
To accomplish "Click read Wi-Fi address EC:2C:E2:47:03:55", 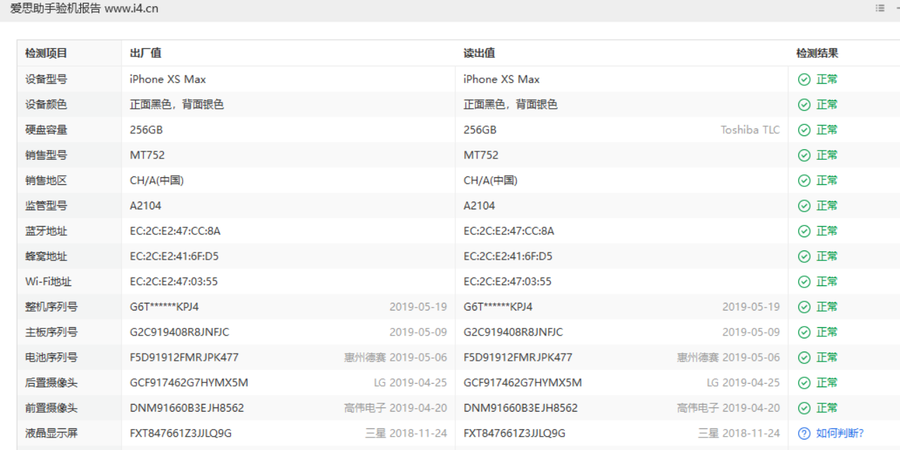I will [507, 281].
